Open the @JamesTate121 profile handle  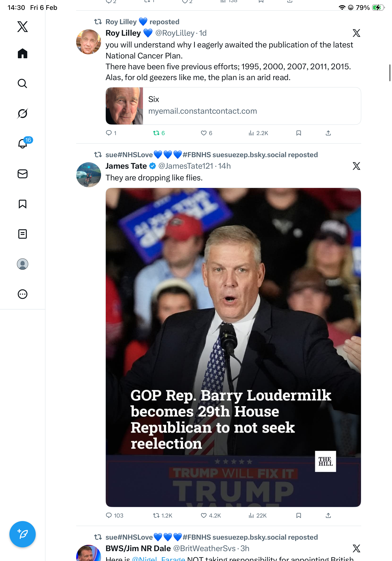pyautogui.click(x=186, y=166)
